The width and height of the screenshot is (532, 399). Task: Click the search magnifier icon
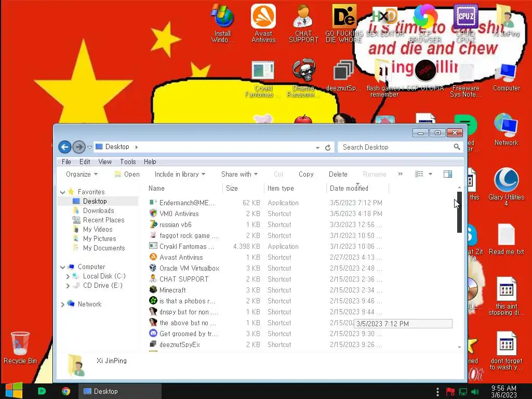click(457, 147)
